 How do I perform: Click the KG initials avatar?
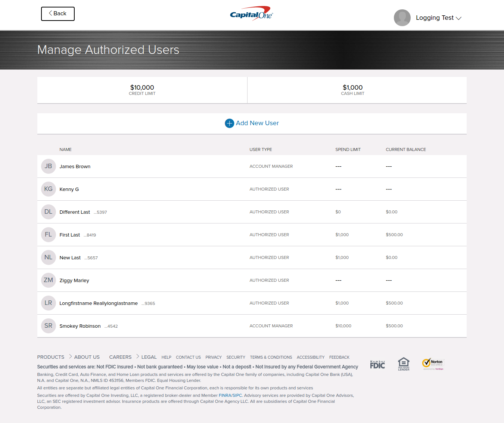(x=49, y=189)
